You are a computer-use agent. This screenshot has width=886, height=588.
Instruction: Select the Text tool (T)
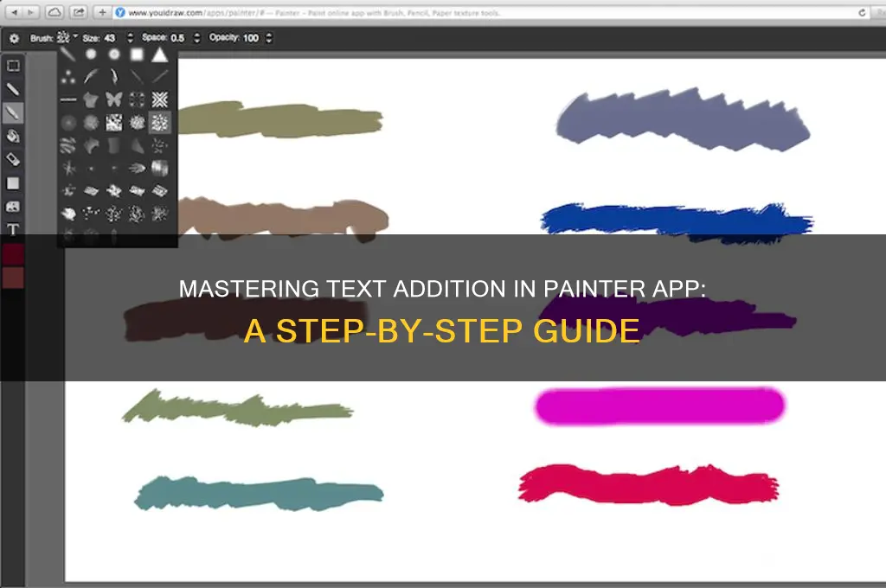13,229
